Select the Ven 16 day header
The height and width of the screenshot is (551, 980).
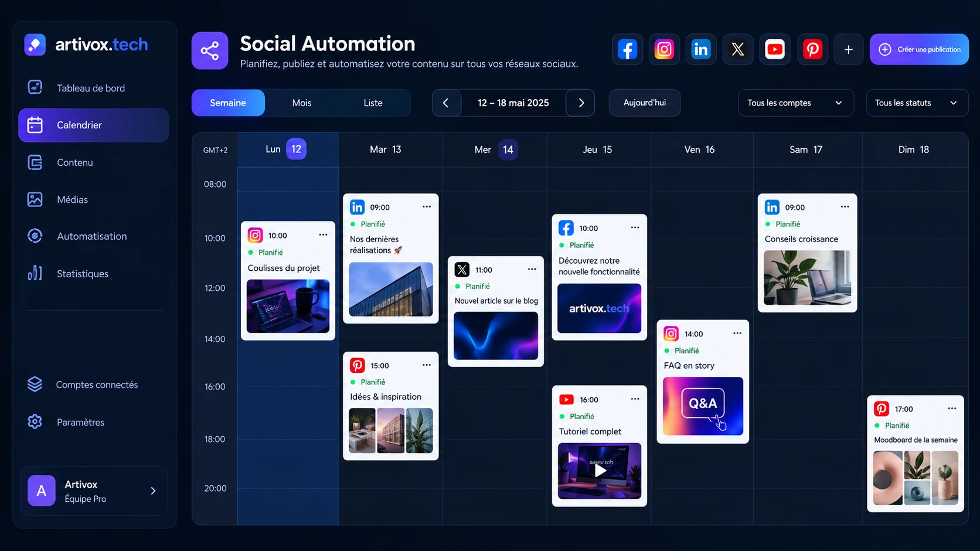(702, 149)
